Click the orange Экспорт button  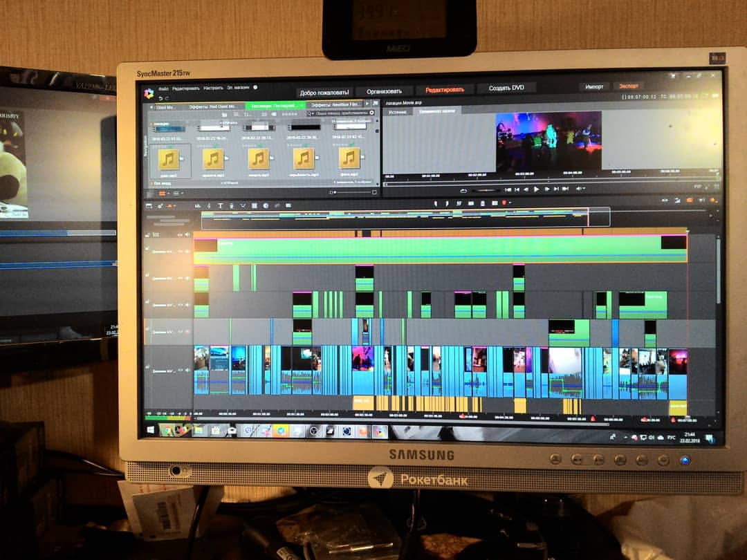click(x=628, y=86)
